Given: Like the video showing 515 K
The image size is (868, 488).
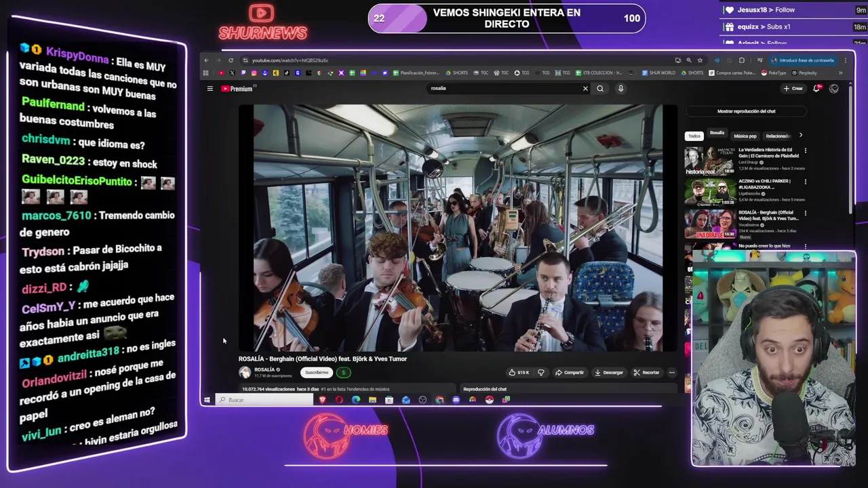Looking at the screenshot, I should point(521,373).
